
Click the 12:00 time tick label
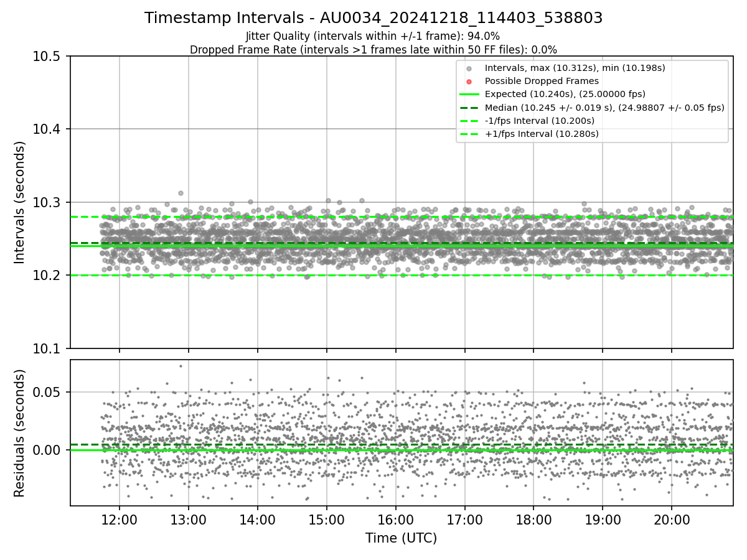(120, 520)
